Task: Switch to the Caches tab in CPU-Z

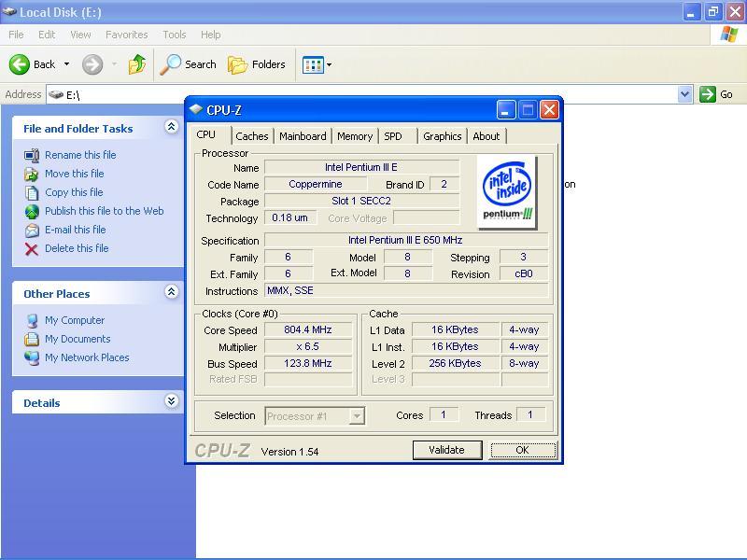Action: 252,136
